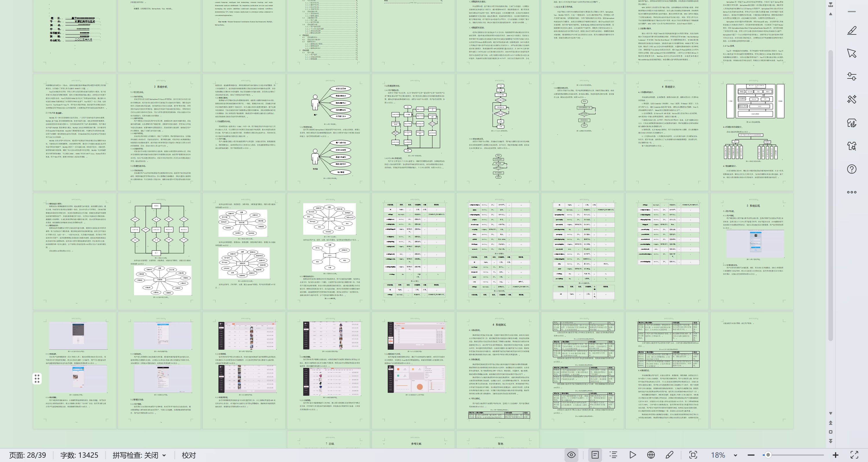Click the 校对 proofreading button
868x462 pixels.
click(x=189, y=455)
